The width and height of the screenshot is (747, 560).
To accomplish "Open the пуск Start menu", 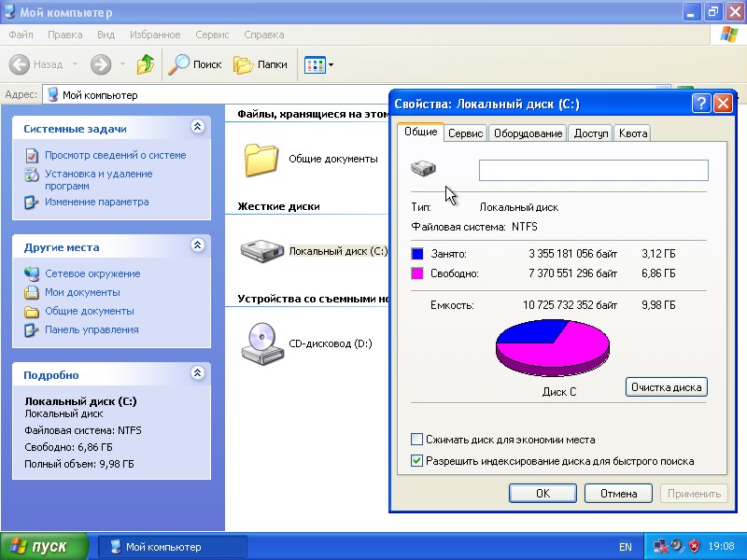I will pyautogui.click(x=44, y=547).
